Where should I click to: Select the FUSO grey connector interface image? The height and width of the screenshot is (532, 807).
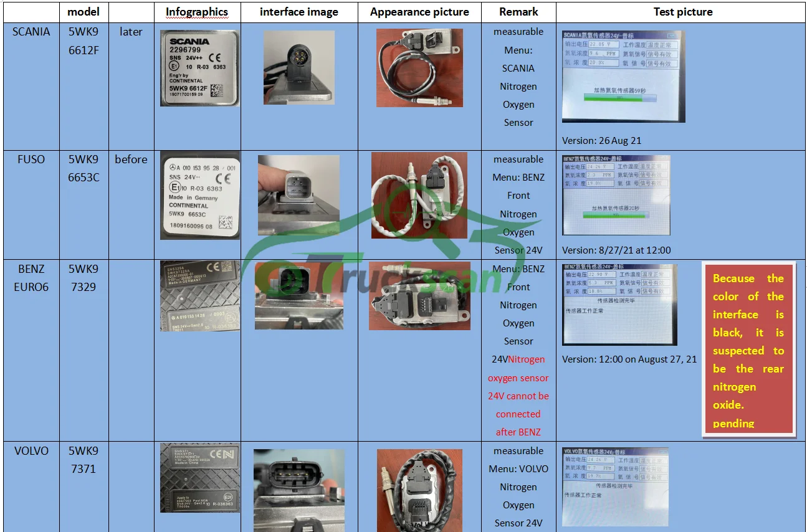pos(299,195)
